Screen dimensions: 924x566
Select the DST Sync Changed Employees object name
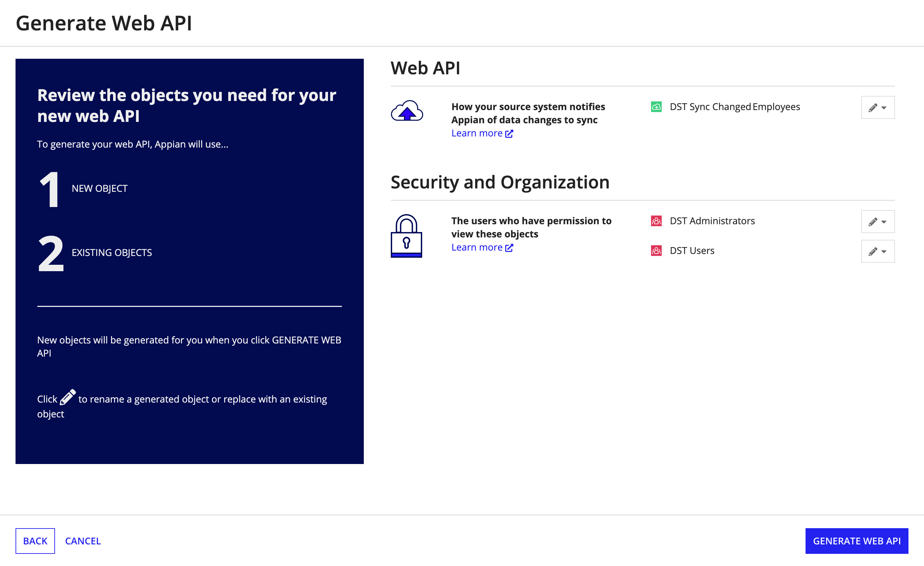(x=735, y=107)
